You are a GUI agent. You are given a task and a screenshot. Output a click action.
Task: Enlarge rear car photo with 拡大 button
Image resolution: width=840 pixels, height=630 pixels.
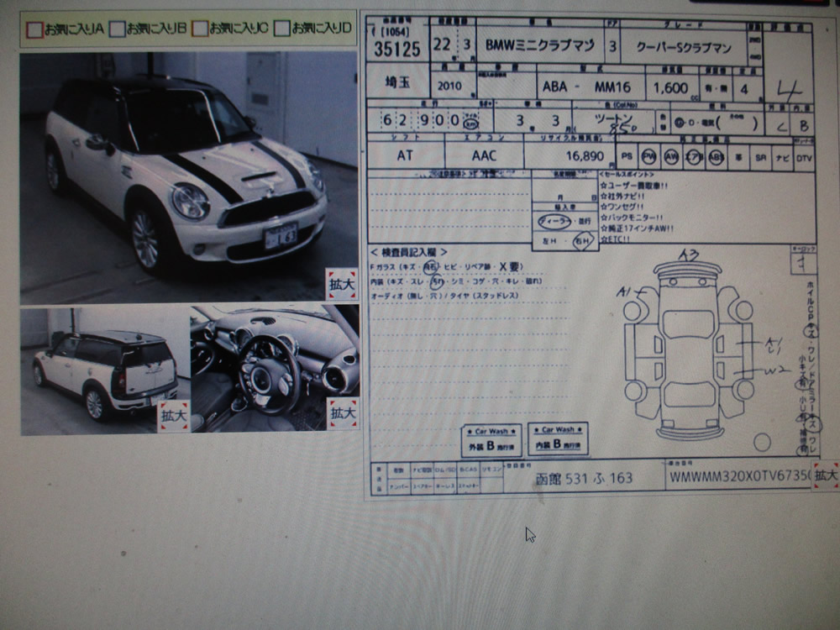coord(174,416)
